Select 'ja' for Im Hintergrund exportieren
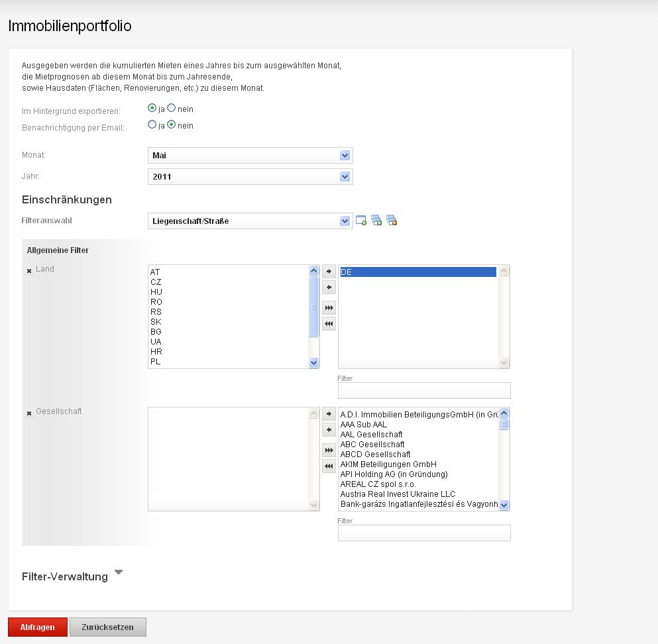The image size is (658, 644). click(152, 108)
